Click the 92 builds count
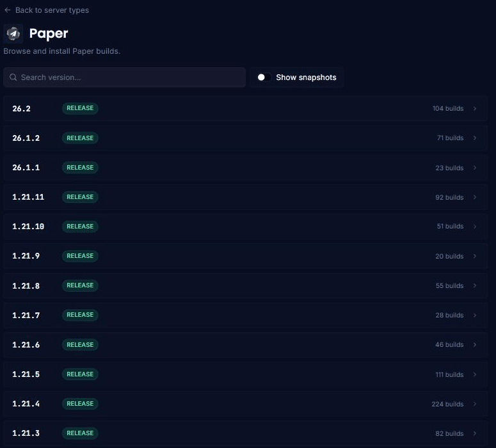Image resolution: width=496 pixels, height=448 pixels. pyautogui.click(x=449, y=197)
